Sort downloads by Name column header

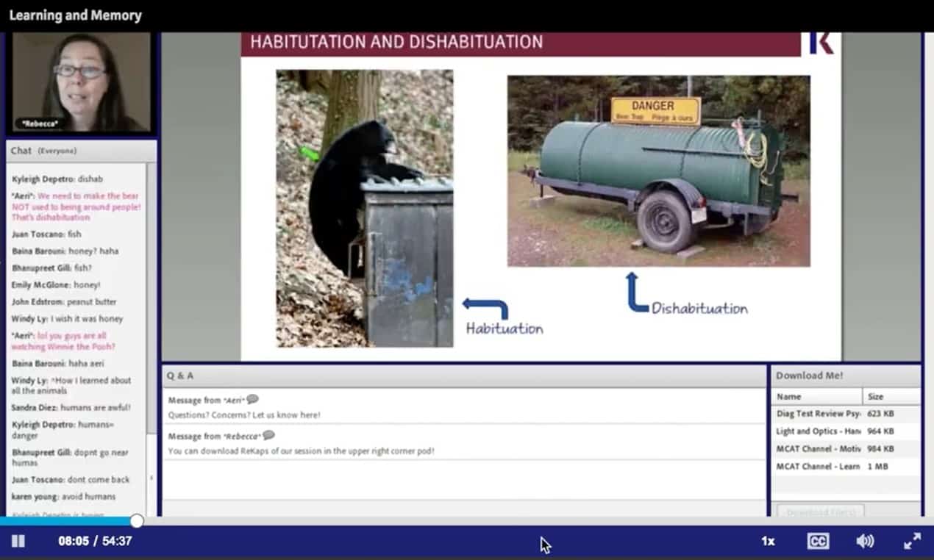(x=816, y=396)
